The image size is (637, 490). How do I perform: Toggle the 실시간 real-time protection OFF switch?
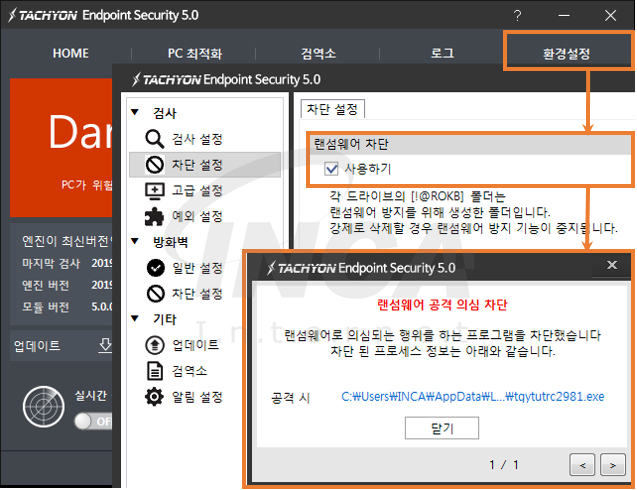[x=93, y=421]
